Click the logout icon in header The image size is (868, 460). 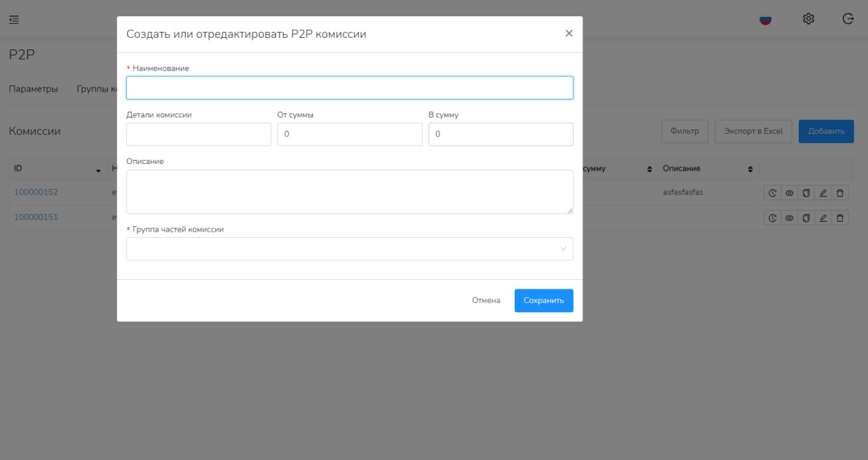pyautogui.click(x=848, y=19)
